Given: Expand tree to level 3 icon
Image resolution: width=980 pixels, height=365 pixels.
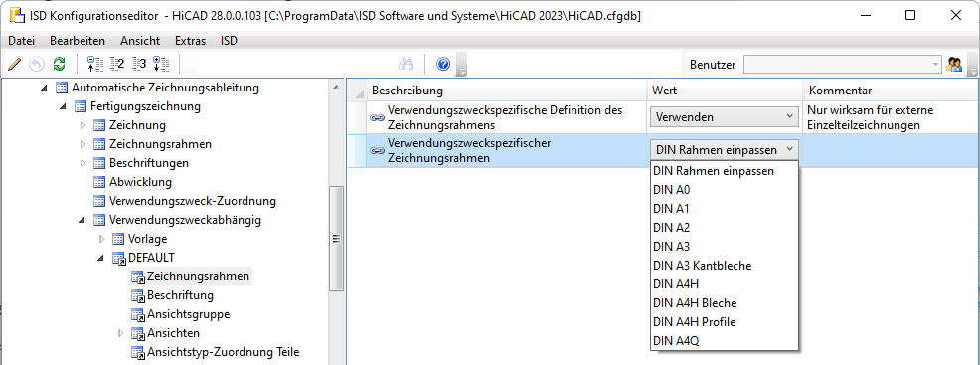Looking at the screenshot, I should 139,64.
